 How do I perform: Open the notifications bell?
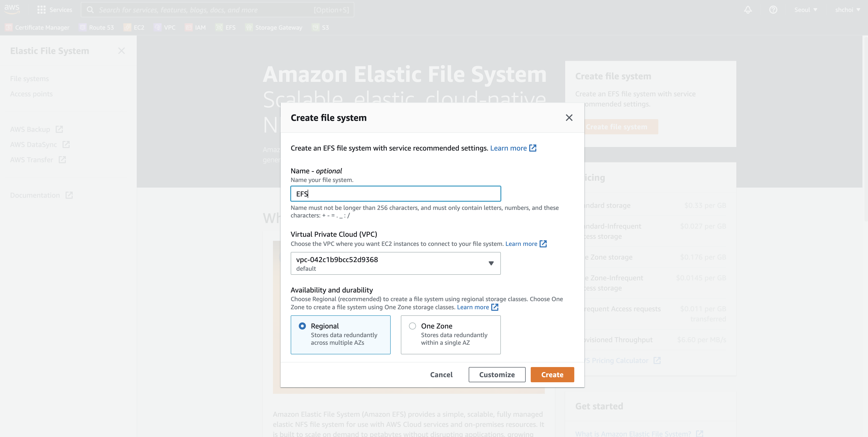coord(748,10)
